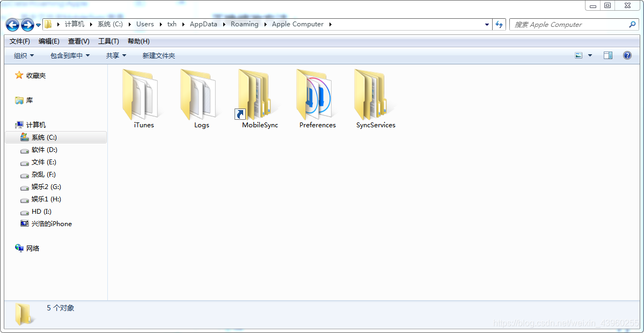Select 计算机 in the navigation pane
The image size is (644, 333).
click(31, 125)
